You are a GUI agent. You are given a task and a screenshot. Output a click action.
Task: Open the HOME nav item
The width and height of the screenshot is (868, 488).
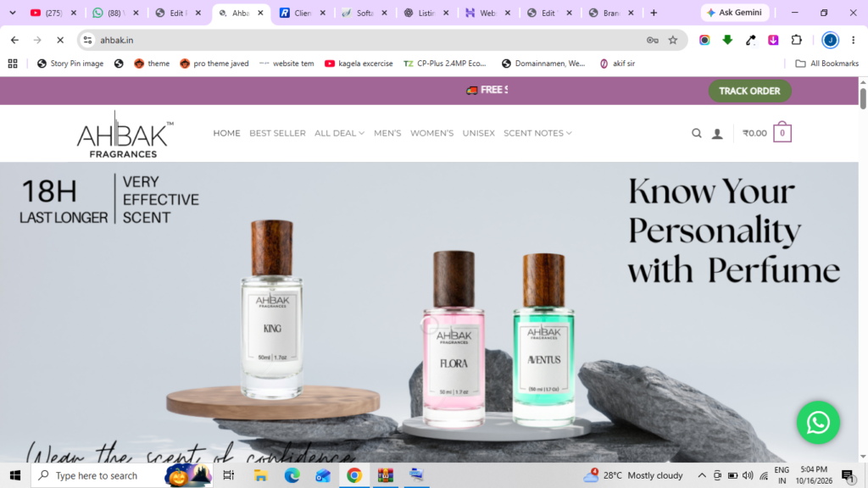(x=226, y=133)
